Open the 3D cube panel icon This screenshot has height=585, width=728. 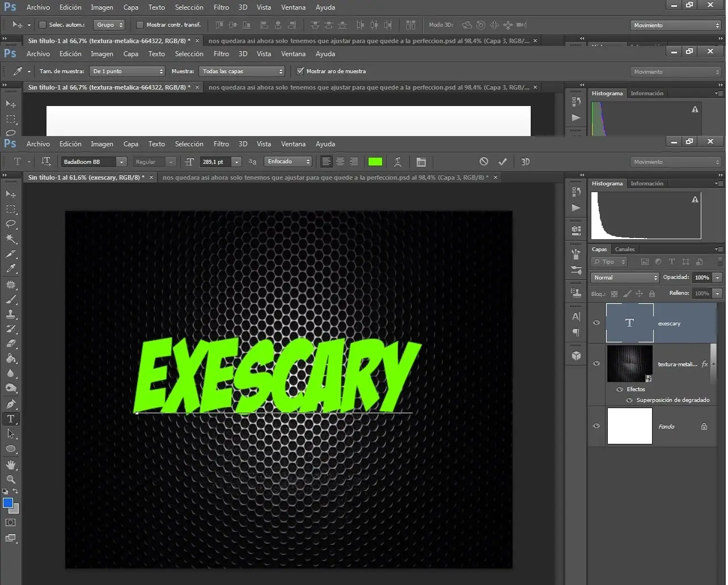pos(576,356)
